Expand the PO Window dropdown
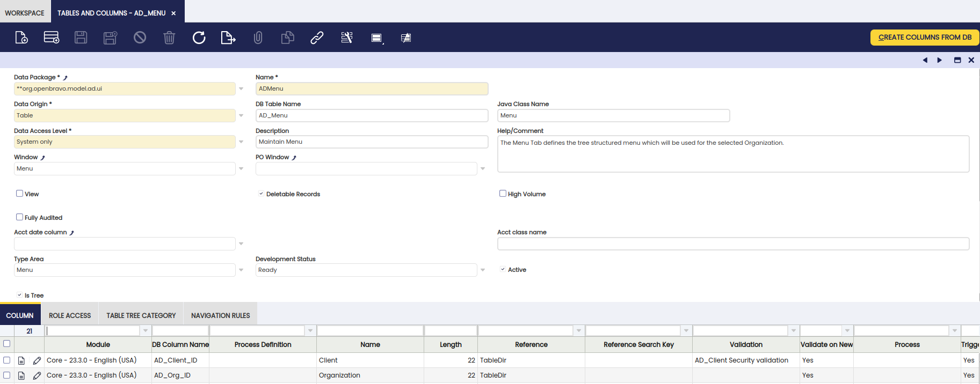 tap(483, 168)
